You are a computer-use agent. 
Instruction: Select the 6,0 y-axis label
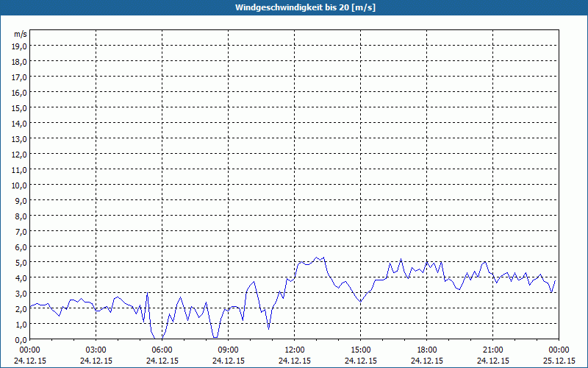point(21,247)
